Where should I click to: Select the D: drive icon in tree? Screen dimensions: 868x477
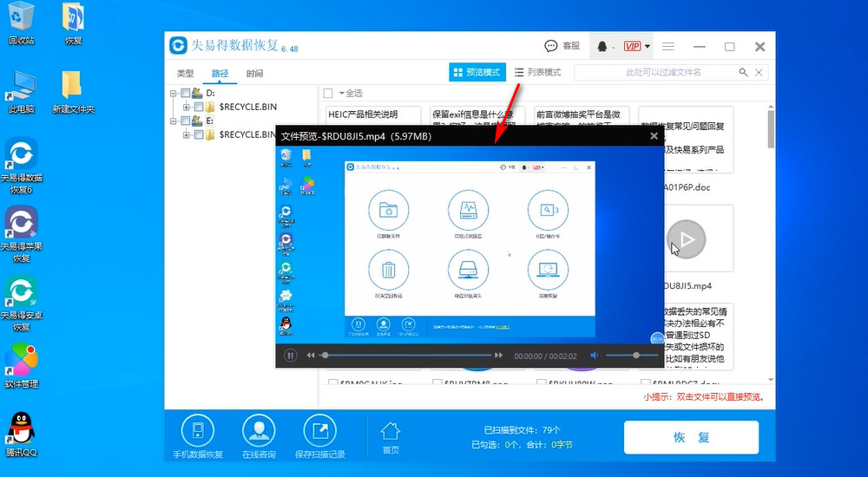point(197,93)
